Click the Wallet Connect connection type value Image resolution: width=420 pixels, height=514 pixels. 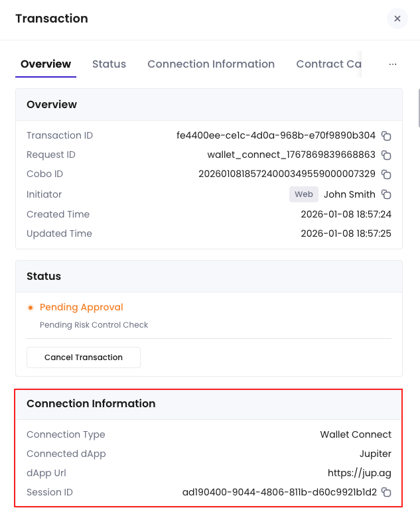(x=356, y=434)
